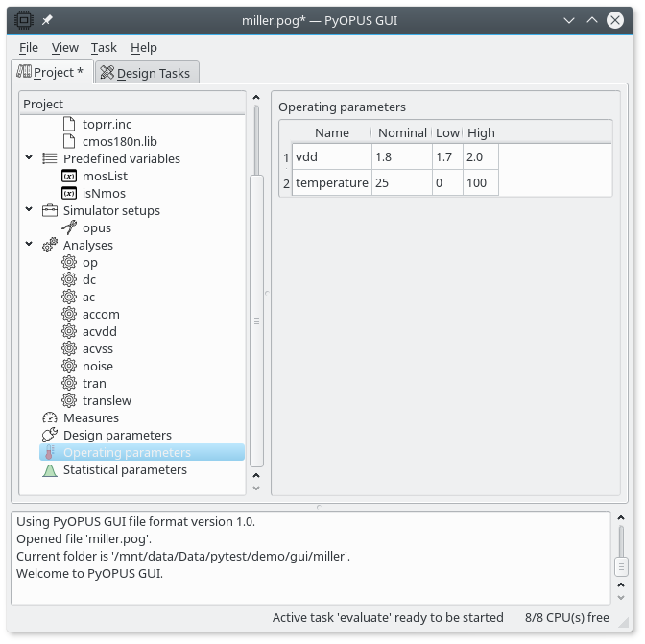Image resolution: width=645 pixels, height=644 pixels.
Task: Collapse the Predefined variables tree node
Action: pyautogui.click(x=29, y=159)
